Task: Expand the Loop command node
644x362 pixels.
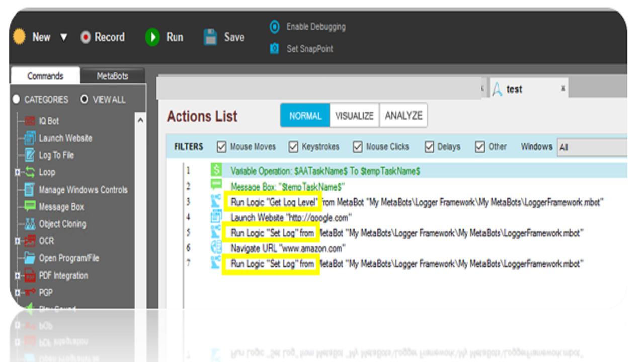Action: pyautogui.click(x=18, y=172)
